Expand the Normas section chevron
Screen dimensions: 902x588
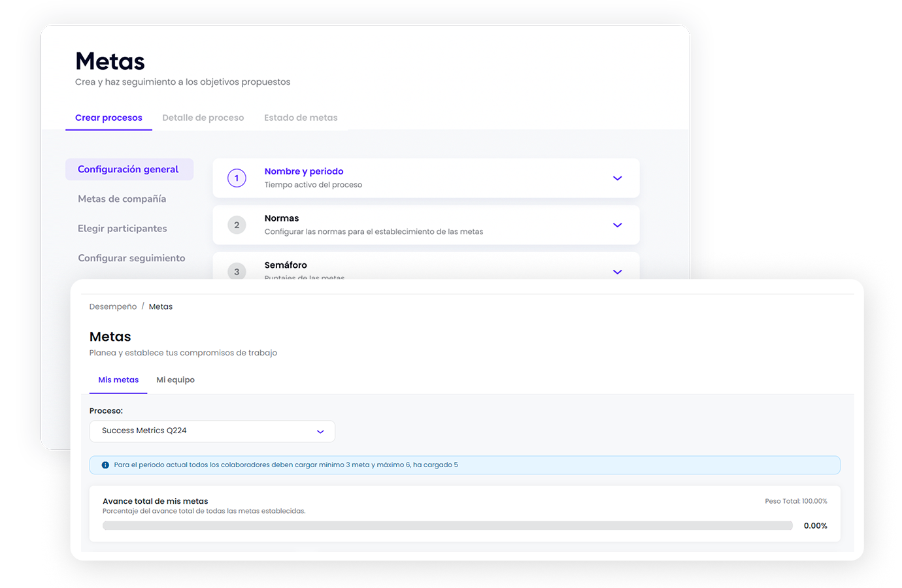[617, 225]
